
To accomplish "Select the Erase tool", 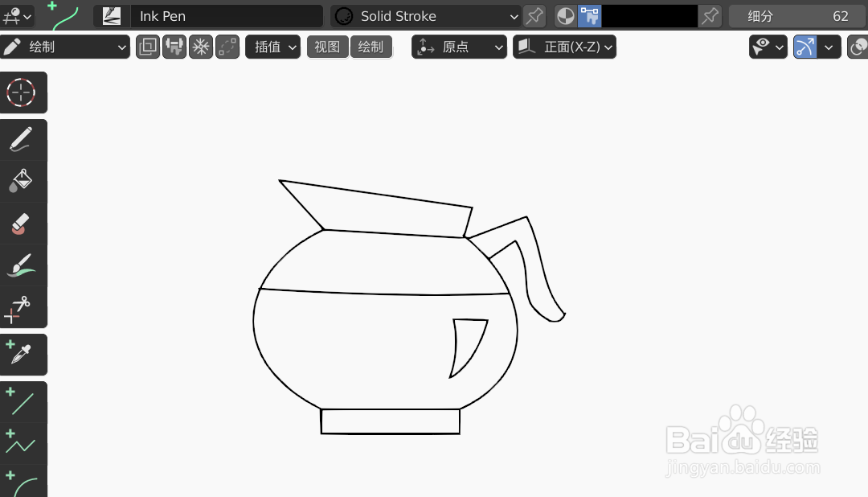I will 21,224.
